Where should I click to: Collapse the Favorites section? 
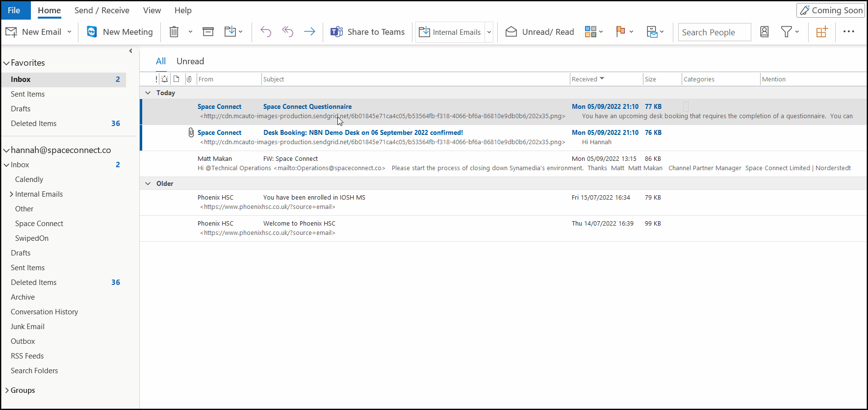(6, 63)
